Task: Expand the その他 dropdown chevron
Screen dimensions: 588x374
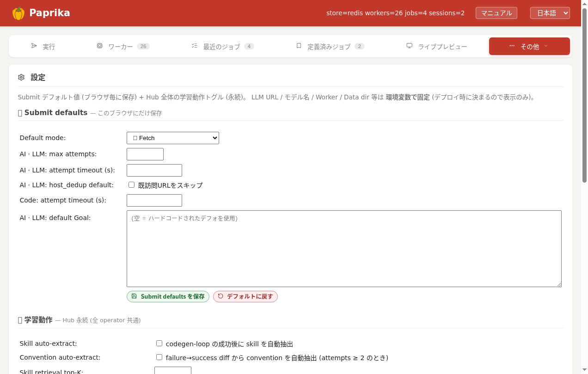Action: pos(546,46)
